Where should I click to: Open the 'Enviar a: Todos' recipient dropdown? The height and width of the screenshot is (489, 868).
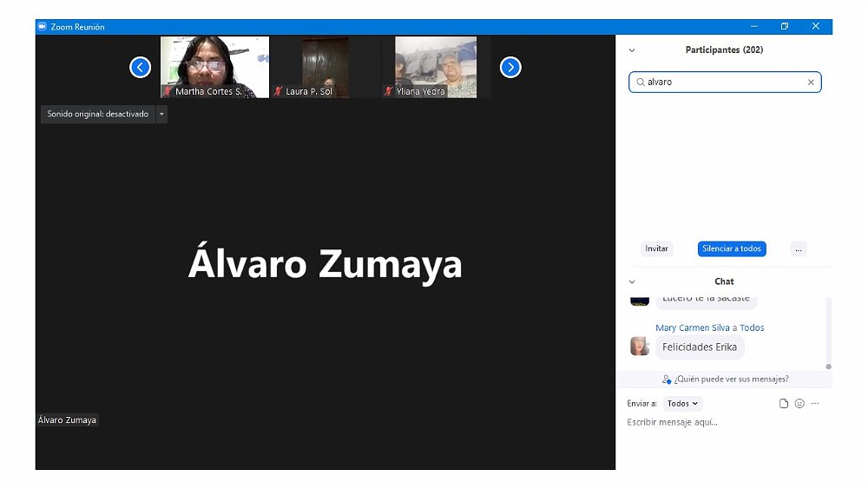coord(682,404)
